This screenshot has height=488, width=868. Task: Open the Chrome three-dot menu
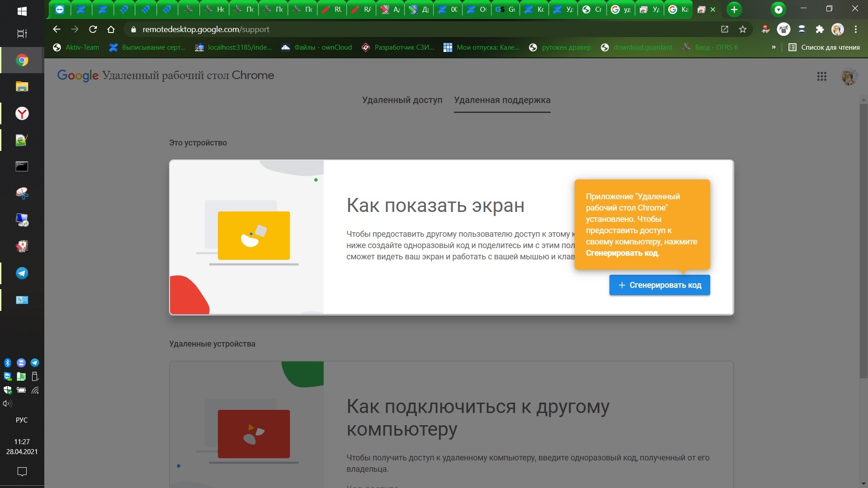click(x=856, y=29)
